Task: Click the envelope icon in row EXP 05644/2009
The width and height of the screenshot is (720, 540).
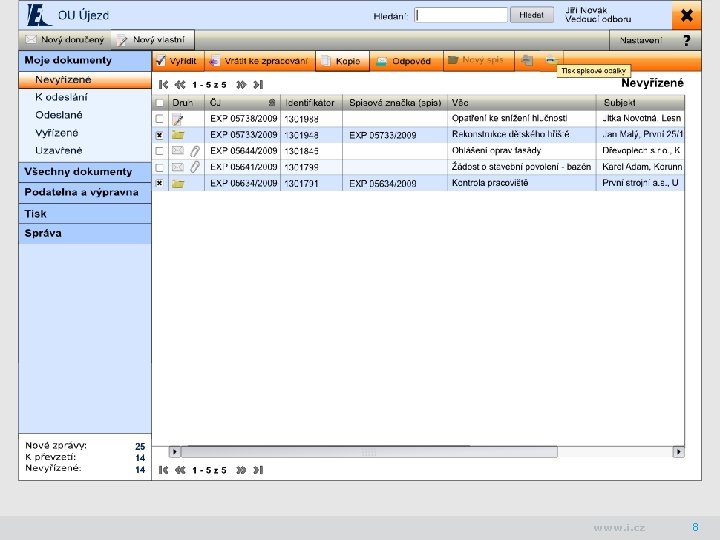Action: 178,151
